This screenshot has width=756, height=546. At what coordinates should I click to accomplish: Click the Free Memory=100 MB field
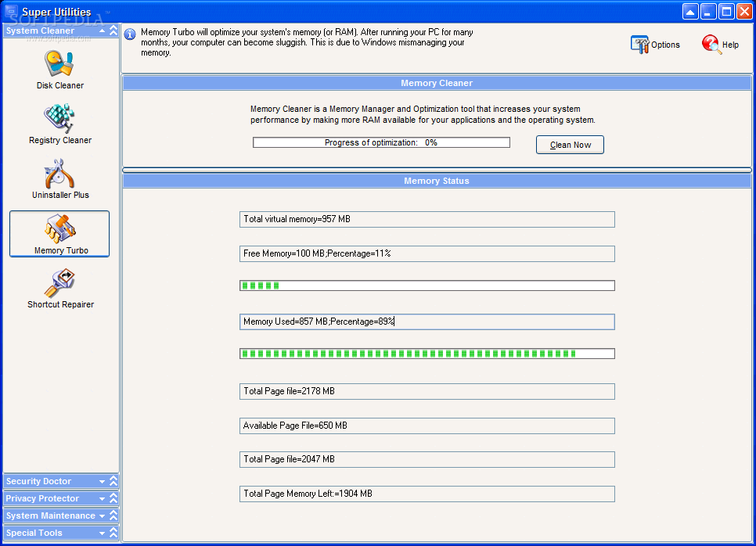(x=427, y=253)
